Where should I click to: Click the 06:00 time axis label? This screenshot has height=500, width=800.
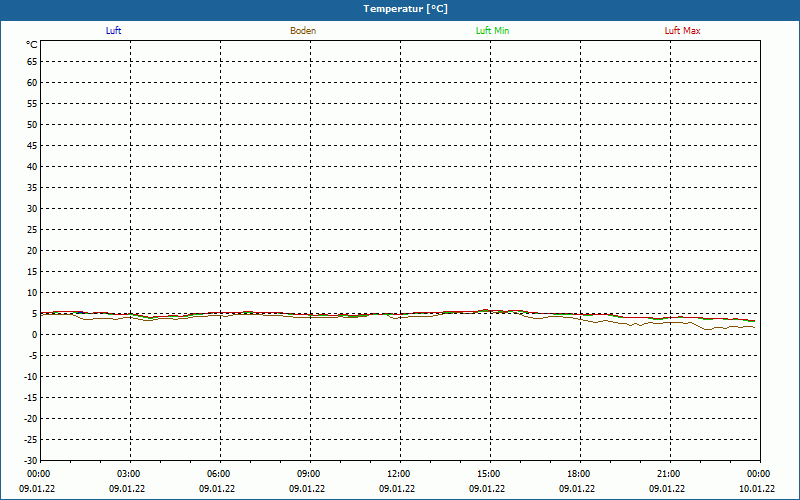pyautogui.click(x=220, y=474)
